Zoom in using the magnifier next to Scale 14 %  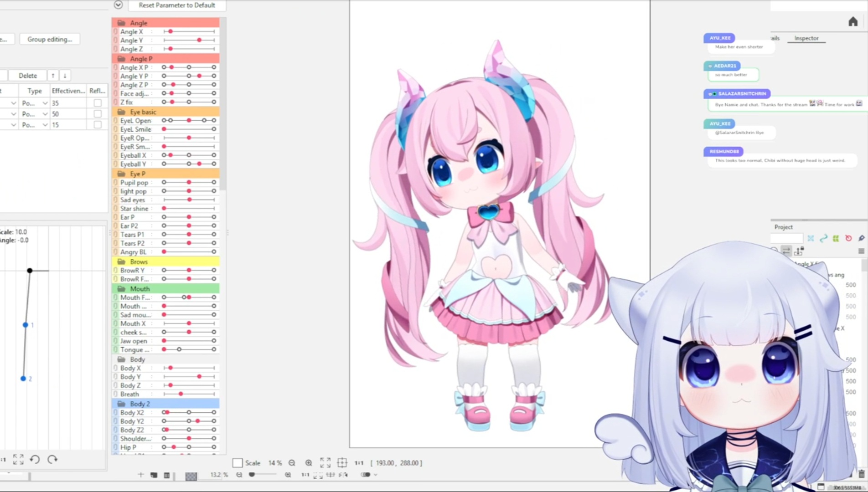pyautogui.click(x=309, y=463)
